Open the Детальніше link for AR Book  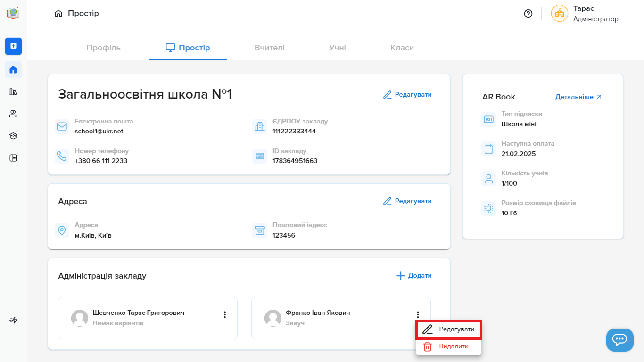tap(578, 97)
